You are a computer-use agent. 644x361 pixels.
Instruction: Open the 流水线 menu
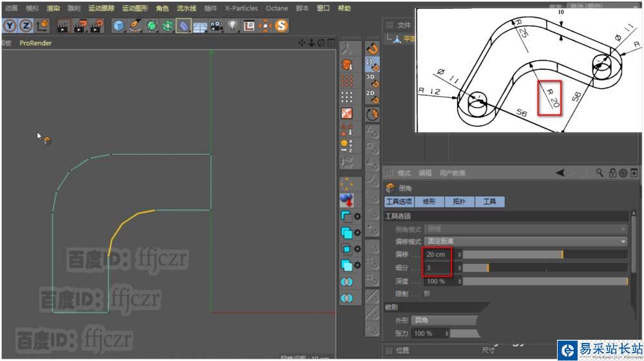186,8
